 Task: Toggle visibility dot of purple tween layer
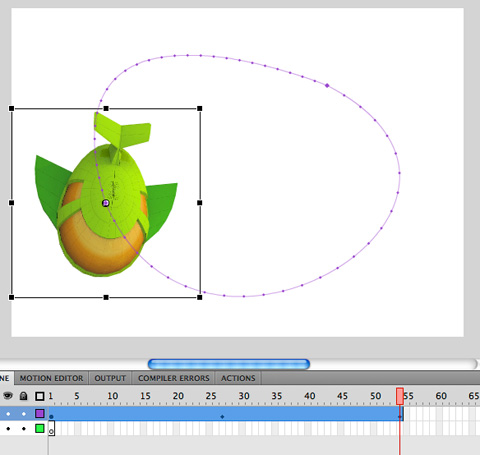(x=8, y=414)
